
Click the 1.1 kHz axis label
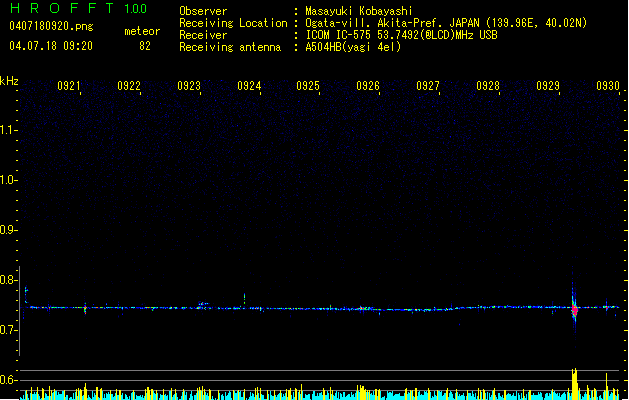8,130
